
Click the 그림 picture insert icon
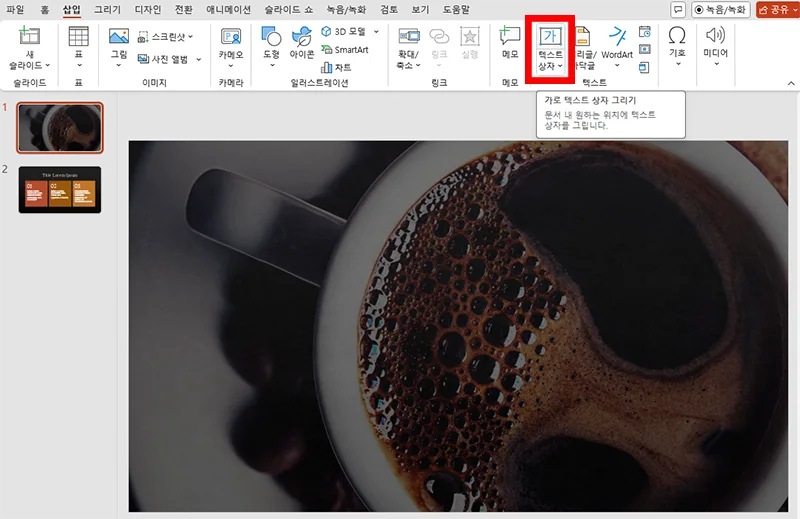[119, 37]
